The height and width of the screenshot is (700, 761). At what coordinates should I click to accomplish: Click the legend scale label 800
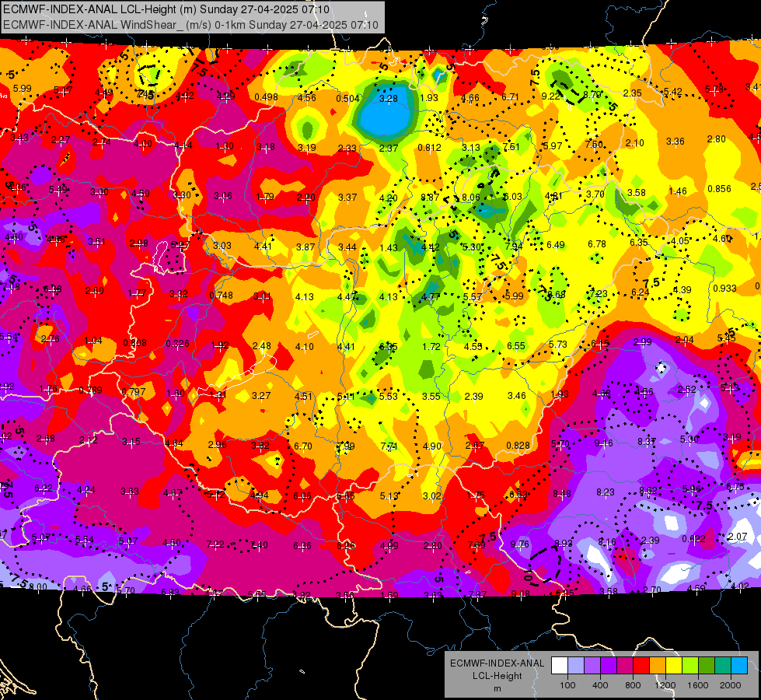[633, 685]
